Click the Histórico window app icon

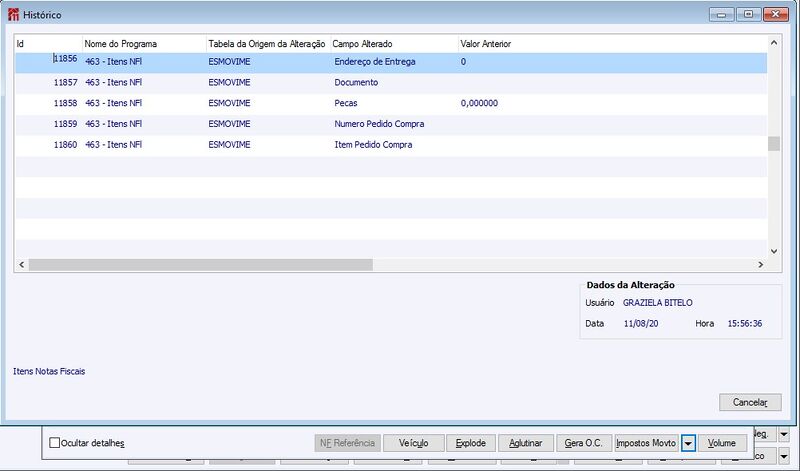pyautogui.click(x=13, y=15)
